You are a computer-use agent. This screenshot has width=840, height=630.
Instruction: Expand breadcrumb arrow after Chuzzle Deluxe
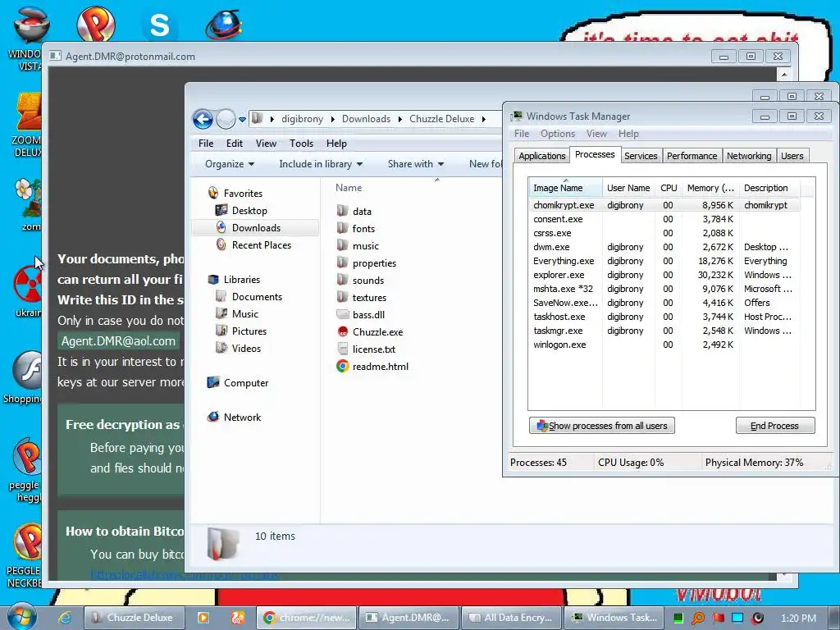coord(484,119)
